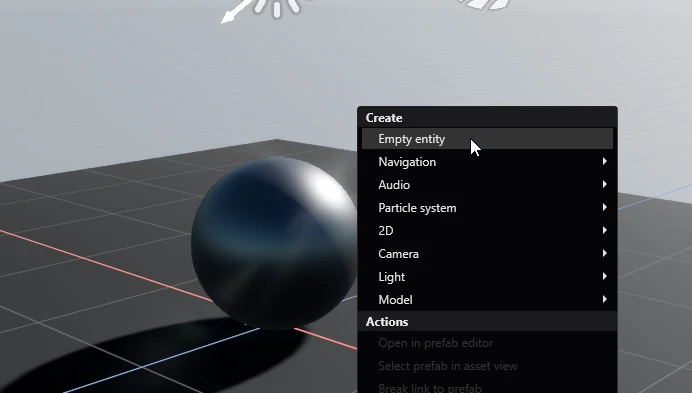Select the sun-shaped light gizmo icon

[277, 8]
